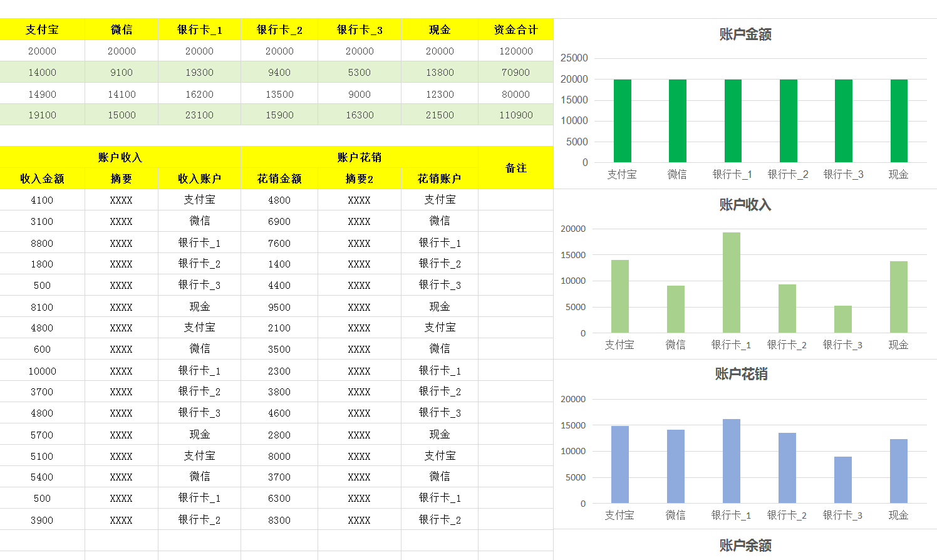Select the 微信 header cell in summary table
This screenshot has height=560, width=937.
coord(122,29)
